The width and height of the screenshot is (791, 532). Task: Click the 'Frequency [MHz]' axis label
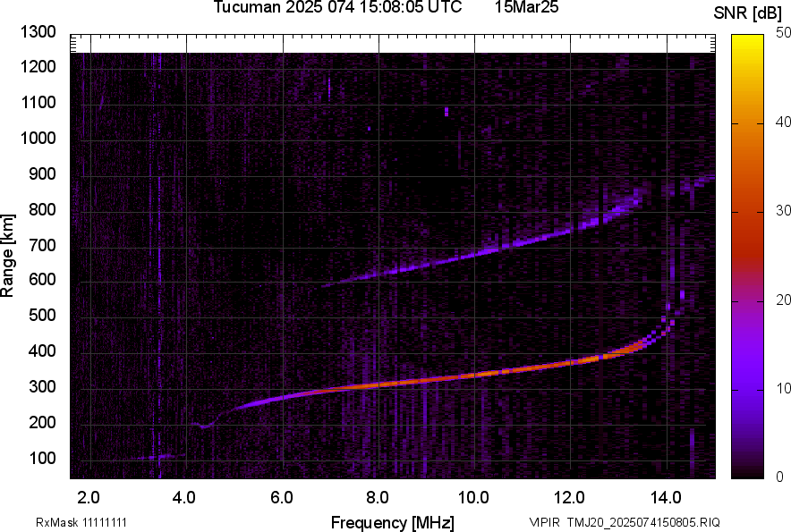393,522
